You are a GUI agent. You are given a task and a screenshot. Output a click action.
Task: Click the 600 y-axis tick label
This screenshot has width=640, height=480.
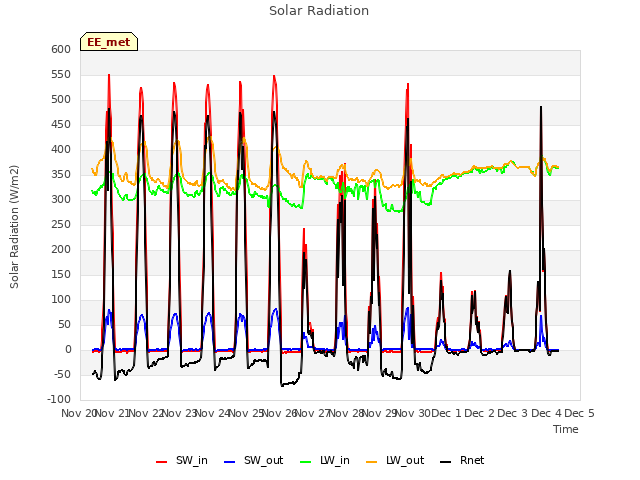61,49
